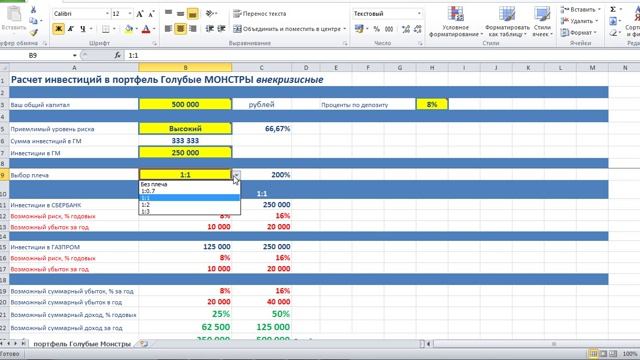640x360 pixels.
Task: Switch to портфель Голубые Монстры sheet tab
Action: point(82,344)
